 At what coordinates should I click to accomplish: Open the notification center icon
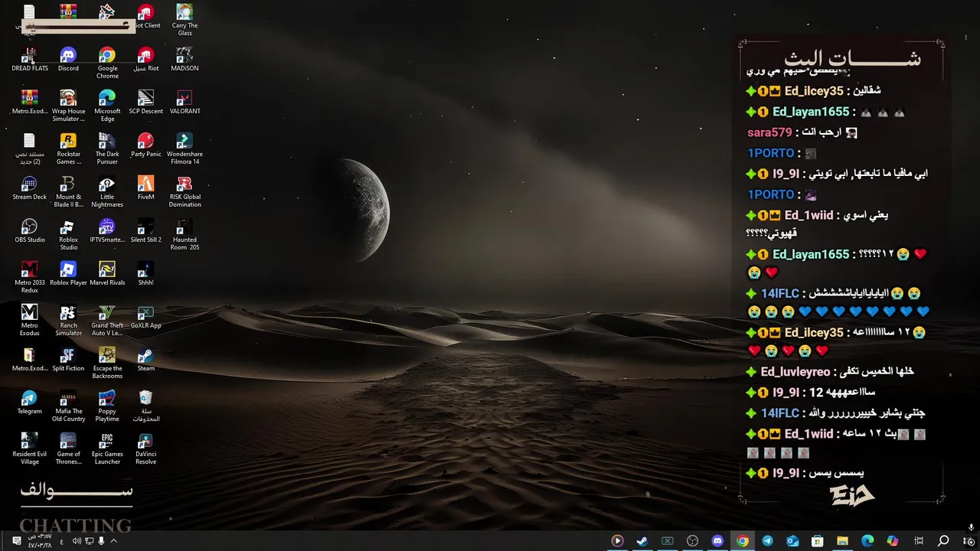16,541
